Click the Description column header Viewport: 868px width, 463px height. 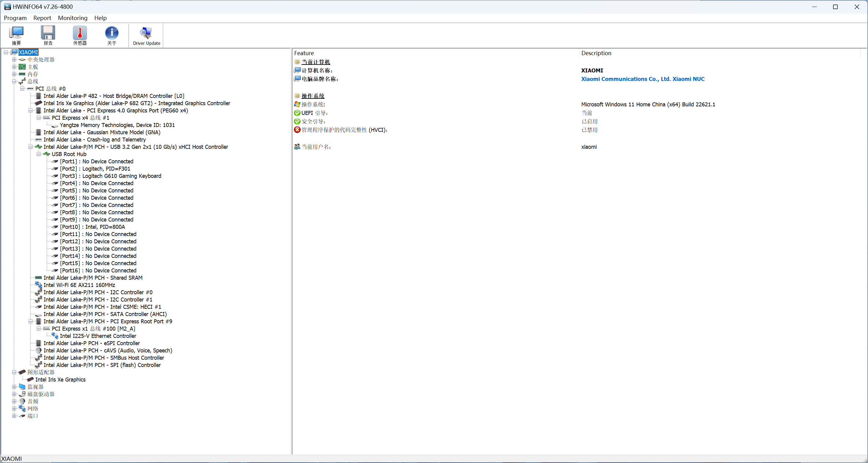click(596, 53)
